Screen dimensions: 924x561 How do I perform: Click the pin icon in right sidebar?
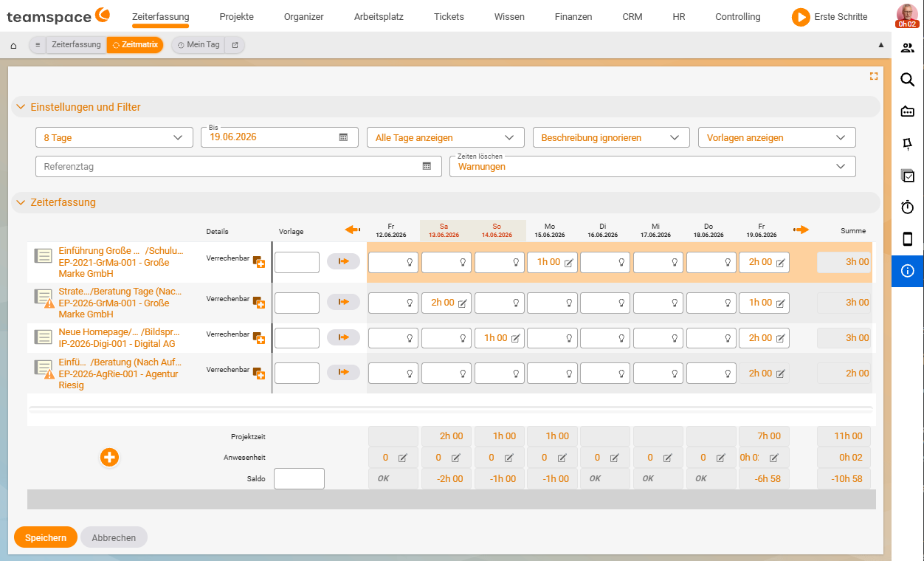908,143
